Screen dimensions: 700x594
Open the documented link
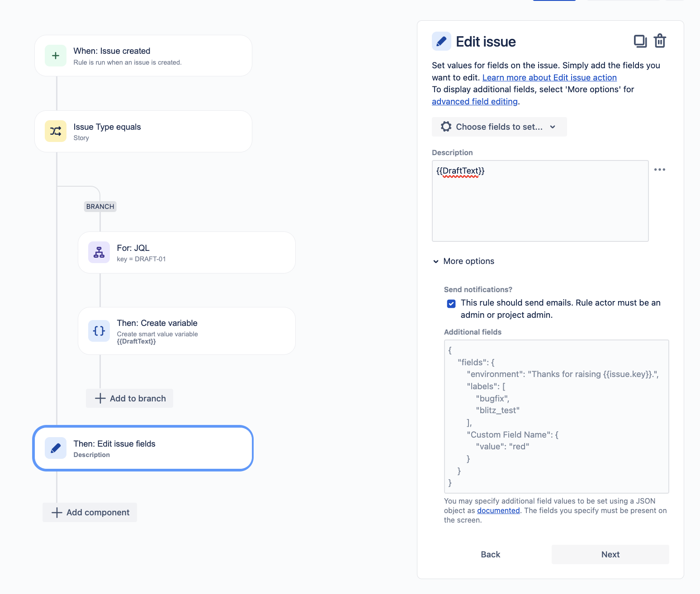[x=498, y=510]
